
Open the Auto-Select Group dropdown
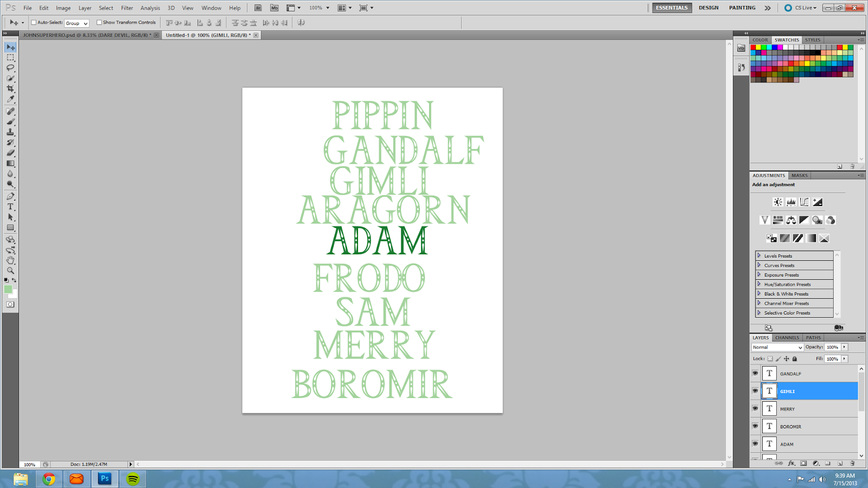tap(76, 23)
